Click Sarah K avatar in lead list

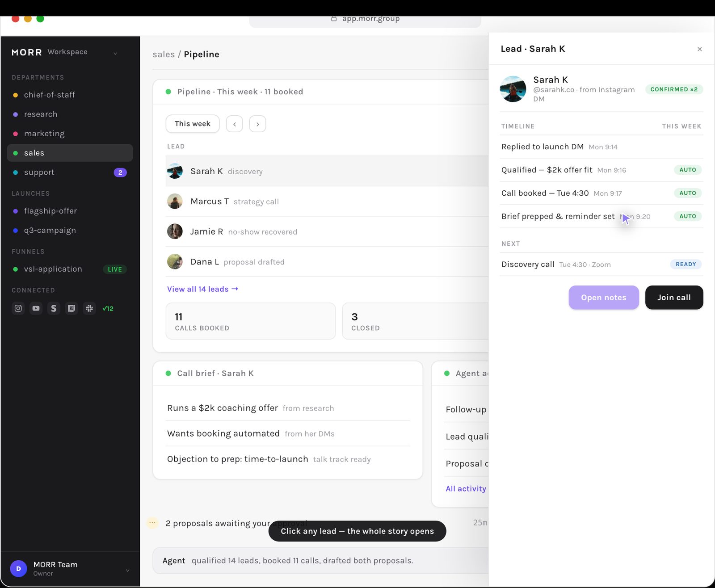(x=175, y=171)
